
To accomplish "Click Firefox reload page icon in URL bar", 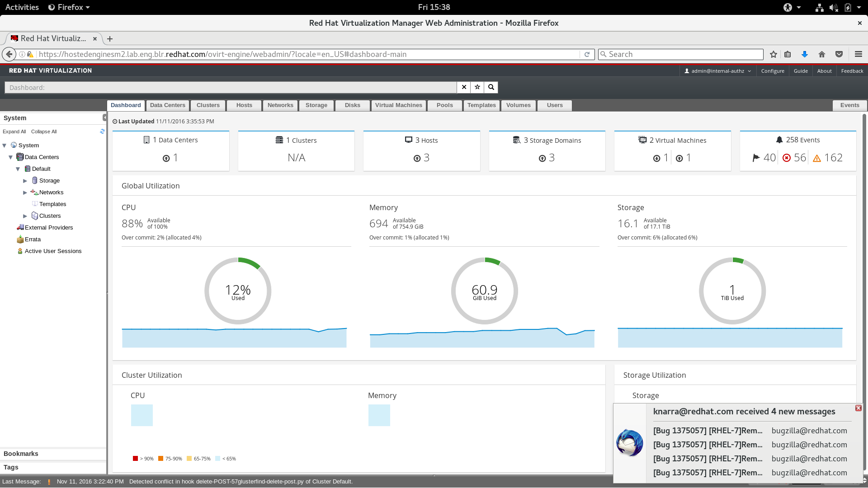I will (x=587, y=54).
